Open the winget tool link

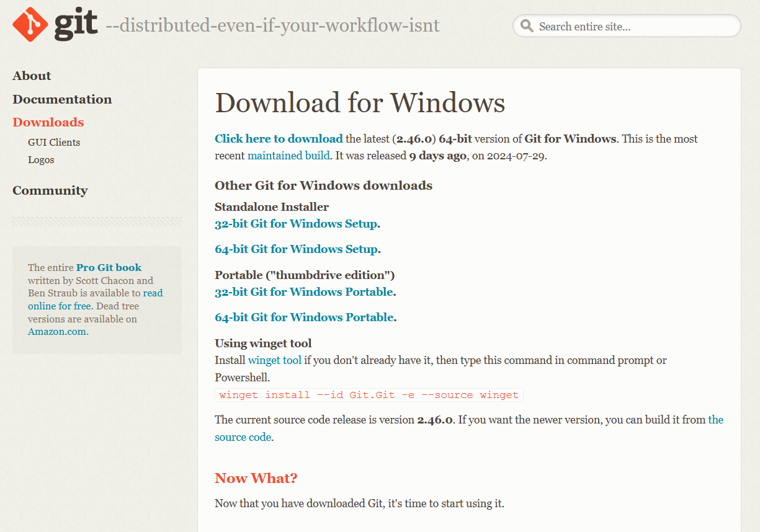(274, 360)
